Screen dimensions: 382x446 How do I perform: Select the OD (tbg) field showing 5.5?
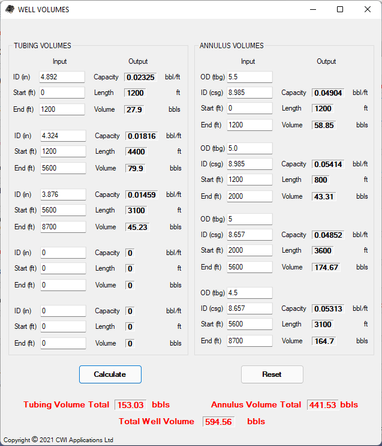pos(250,77)
